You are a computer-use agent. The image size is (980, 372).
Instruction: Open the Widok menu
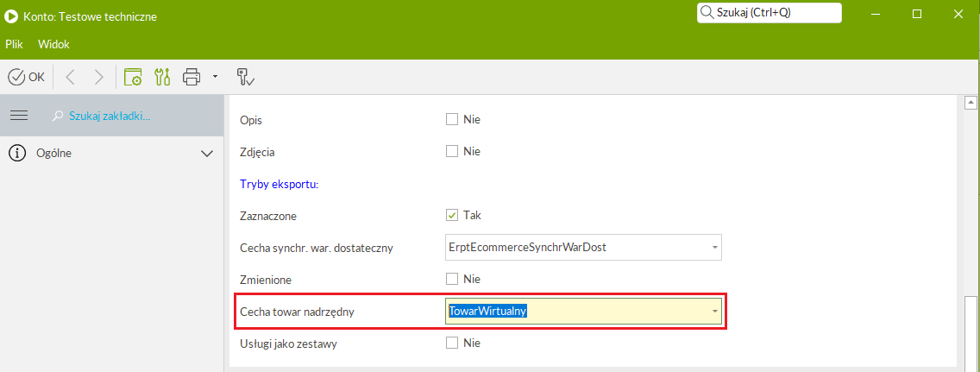pos(53,44)
